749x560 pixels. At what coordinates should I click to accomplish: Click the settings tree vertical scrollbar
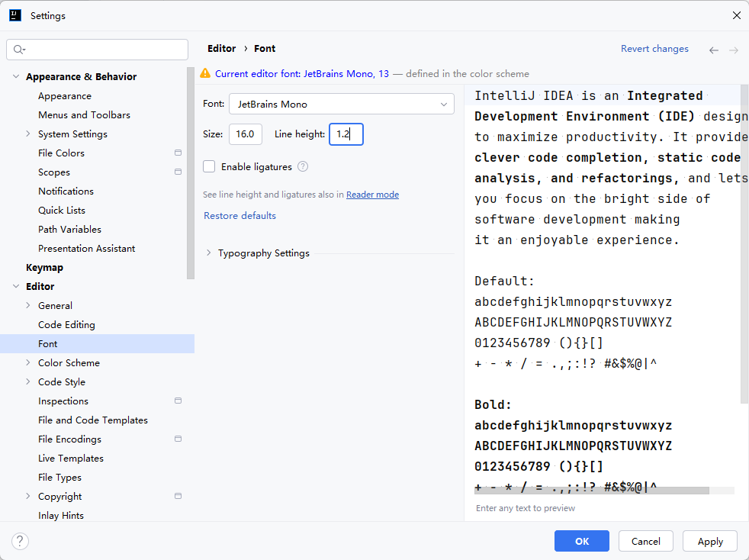[191, 173]
